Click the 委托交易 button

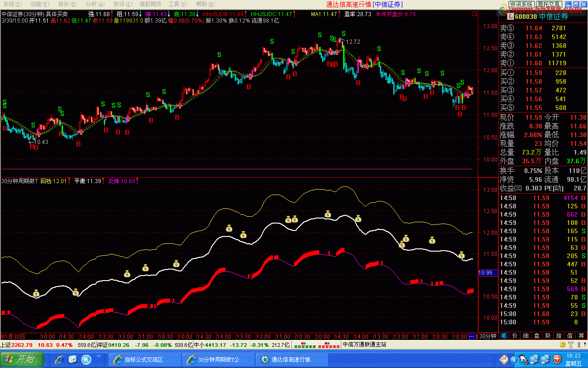point(549,5)
